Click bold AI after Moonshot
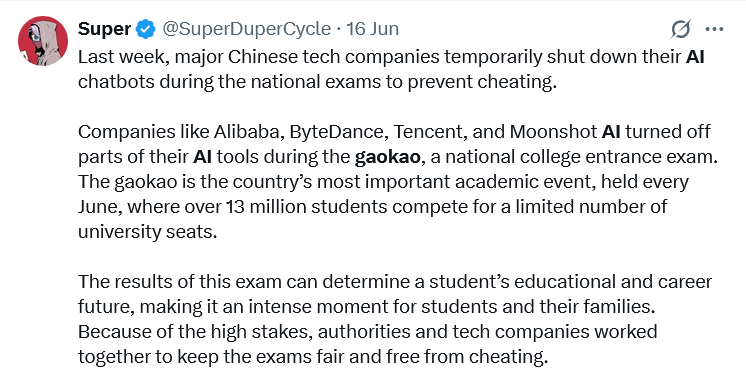Screen dimensions: 746x380 (x=611, y=132)
